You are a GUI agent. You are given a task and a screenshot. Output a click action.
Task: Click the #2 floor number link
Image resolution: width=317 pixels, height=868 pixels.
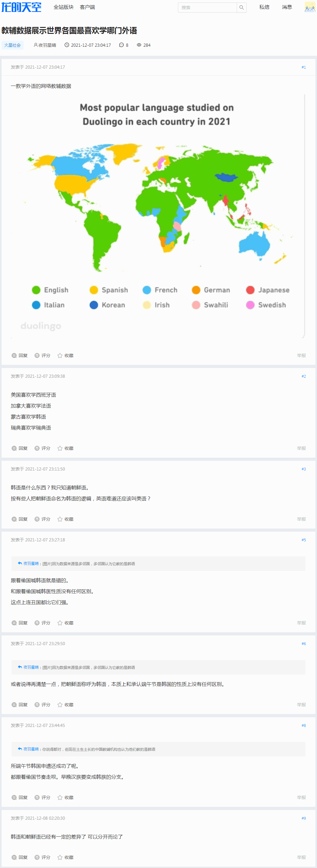click(304, 376)
